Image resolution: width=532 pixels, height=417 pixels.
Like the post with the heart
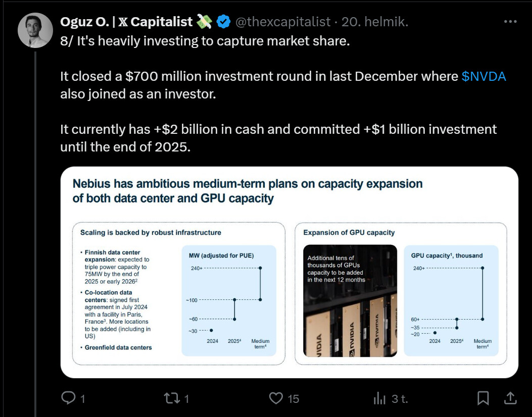[276, 398]
